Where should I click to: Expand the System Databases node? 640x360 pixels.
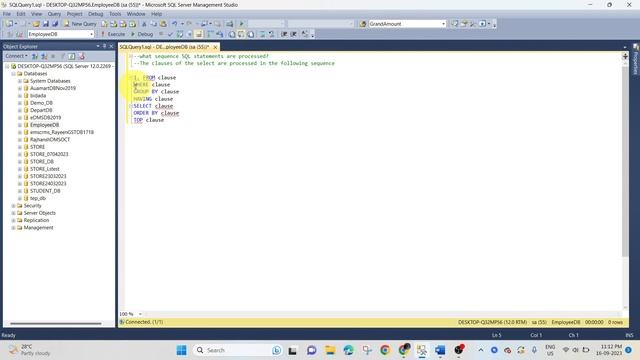click(20, 81)
